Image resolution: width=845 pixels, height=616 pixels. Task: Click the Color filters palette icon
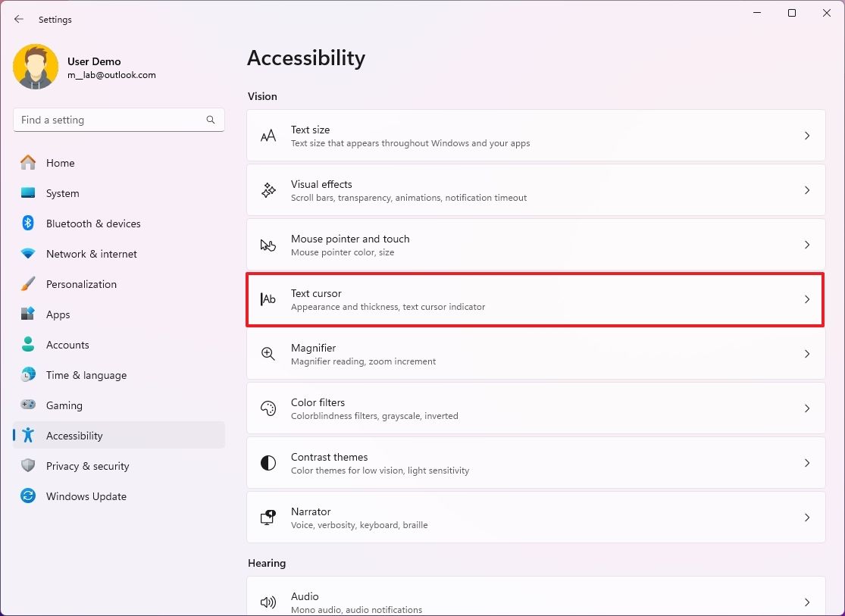(268, 408)
